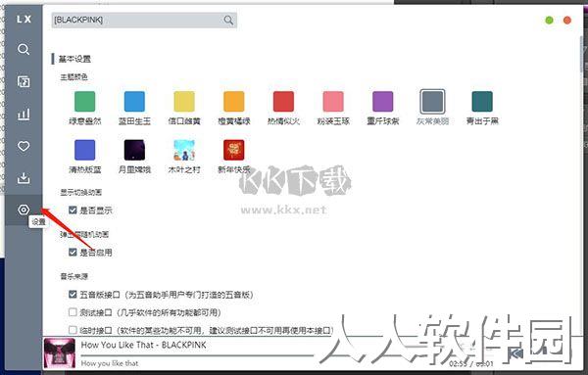Select the teal 青出于黑 theme color
The image size is (588, 375).
coord(482,101)
